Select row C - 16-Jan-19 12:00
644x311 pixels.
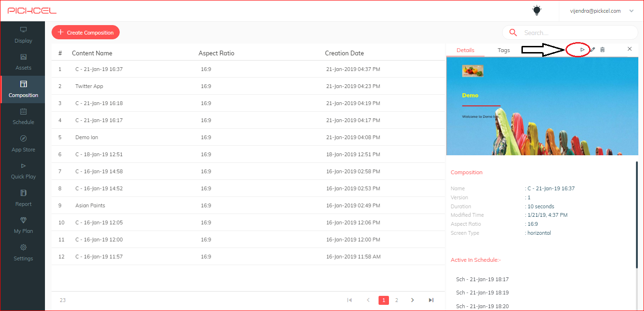coord(248,240)
